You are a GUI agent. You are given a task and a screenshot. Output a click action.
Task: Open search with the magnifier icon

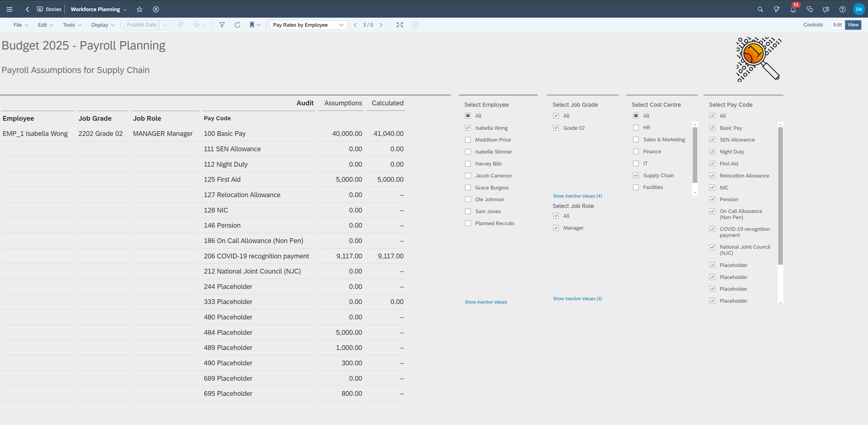(x=760, y=9)
